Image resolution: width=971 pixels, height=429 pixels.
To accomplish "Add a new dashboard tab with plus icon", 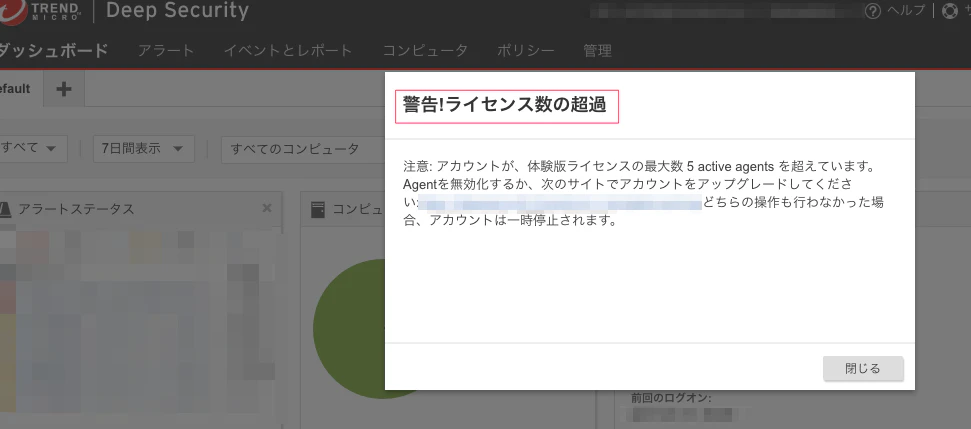I will tap(64, 89).
